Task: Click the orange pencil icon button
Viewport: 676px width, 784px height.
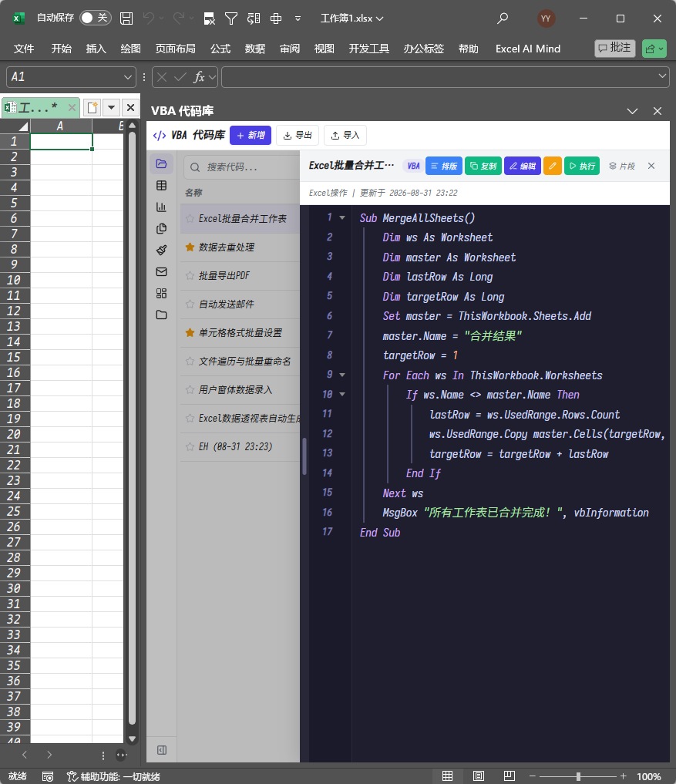Action: tap(553, 166)
